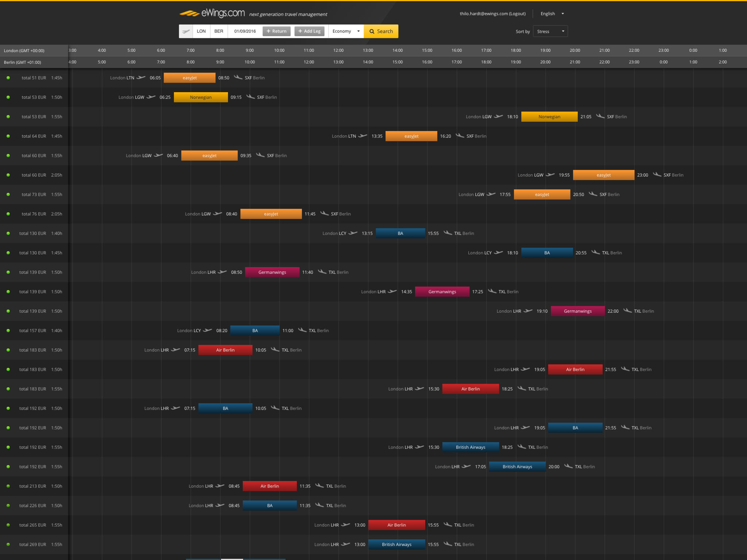
Task: Select BA flight bar departing 13:15
Action: coord(400,233)
